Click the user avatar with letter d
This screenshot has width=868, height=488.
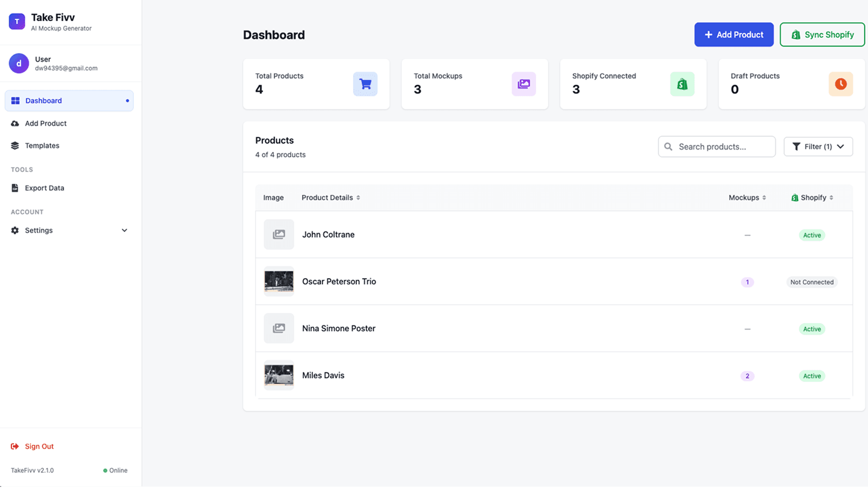pyautogui.click(x=19, y=63)
